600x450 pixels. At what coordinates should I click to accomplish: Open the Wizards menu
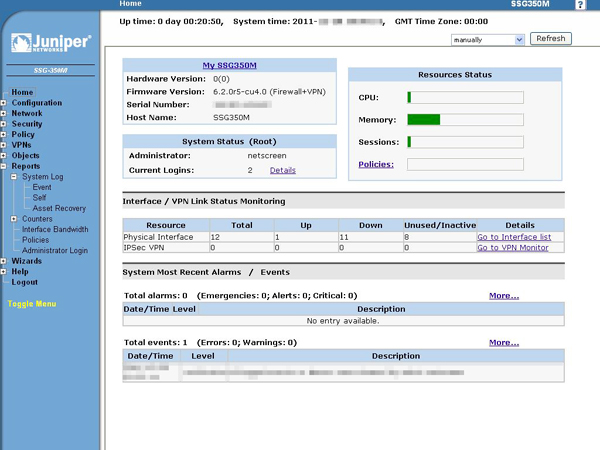[26, 261]
